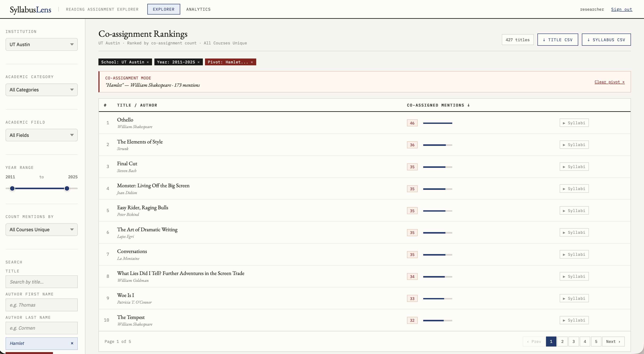Click the 36 mentions badge
This screenshot has width=644, height=354.
click(x=412, y=145)
